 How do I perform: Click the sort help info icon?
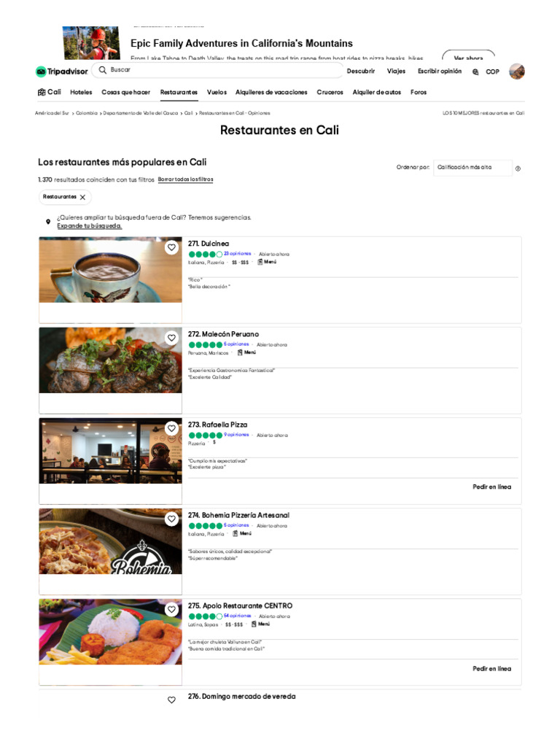[x=518, y=169]
